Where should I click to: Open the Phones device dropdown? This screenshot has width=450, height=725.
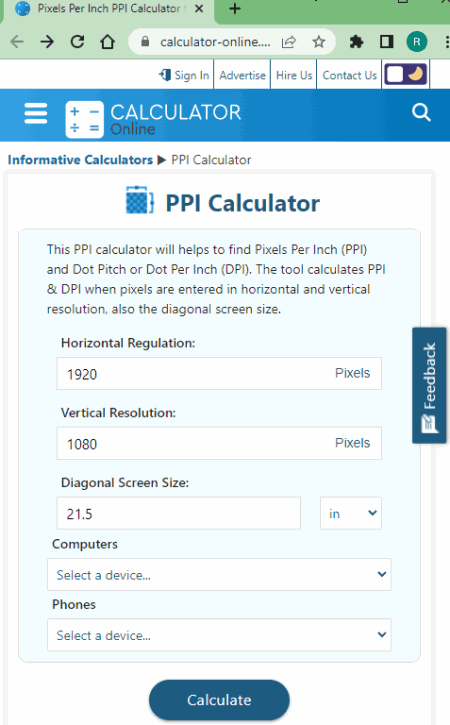pos(219,635)
